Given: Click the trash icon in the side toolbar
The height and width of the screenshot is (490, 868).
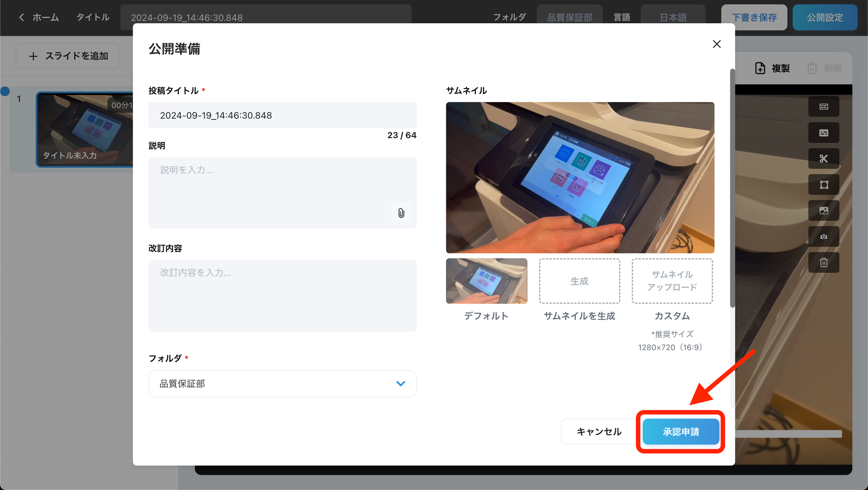Looking at the screenshot, I should tap(823, 262).
